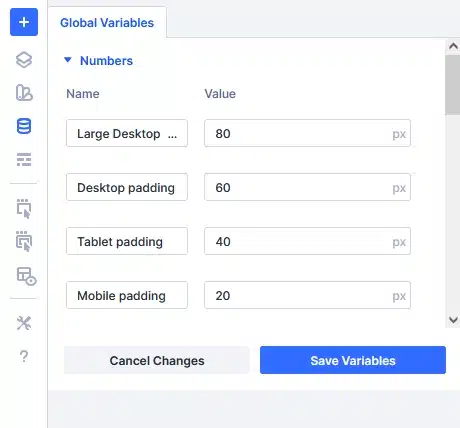Edit the Mobile padding name field
460x428 pixels.
click(127, 295)
